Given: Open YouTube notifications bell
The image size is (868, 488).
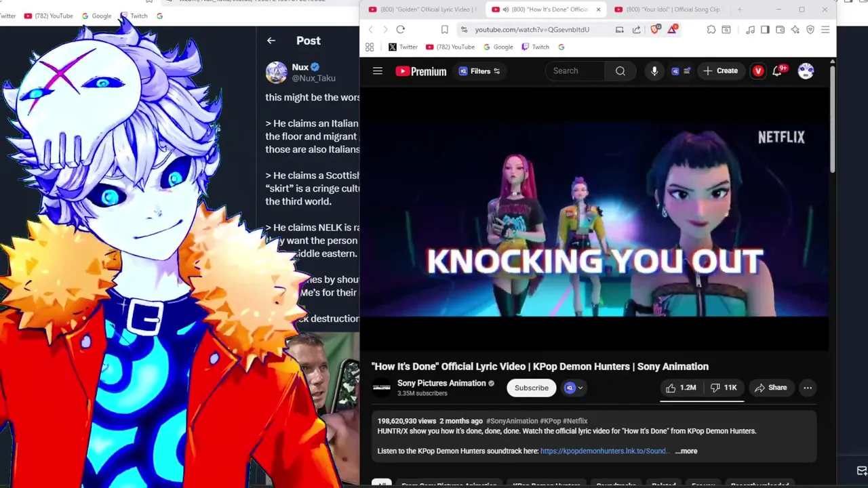Looking at the screenshot, I should (778, 70).
